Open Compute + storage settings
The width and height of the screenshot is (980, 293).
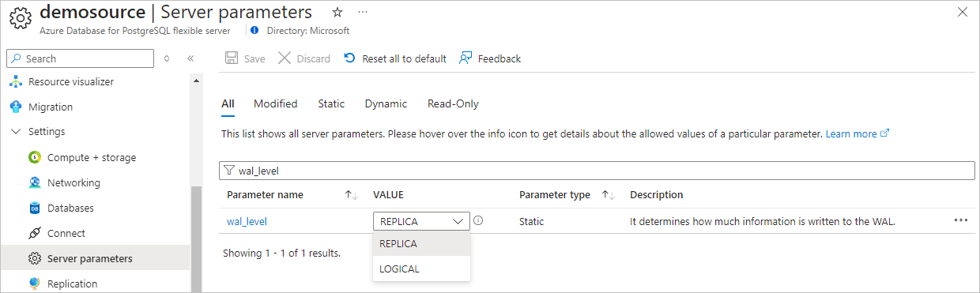click(92, 157)
